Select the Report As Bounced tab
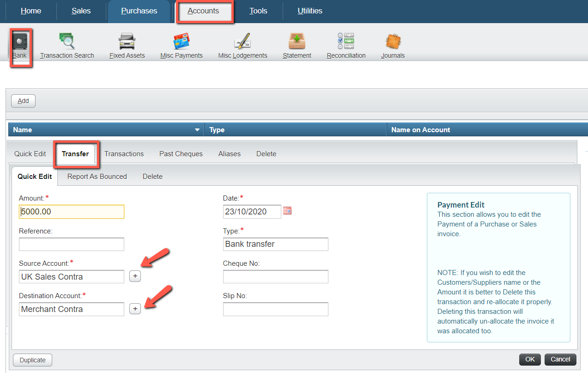588x373 pixels. tap(97, 177)
